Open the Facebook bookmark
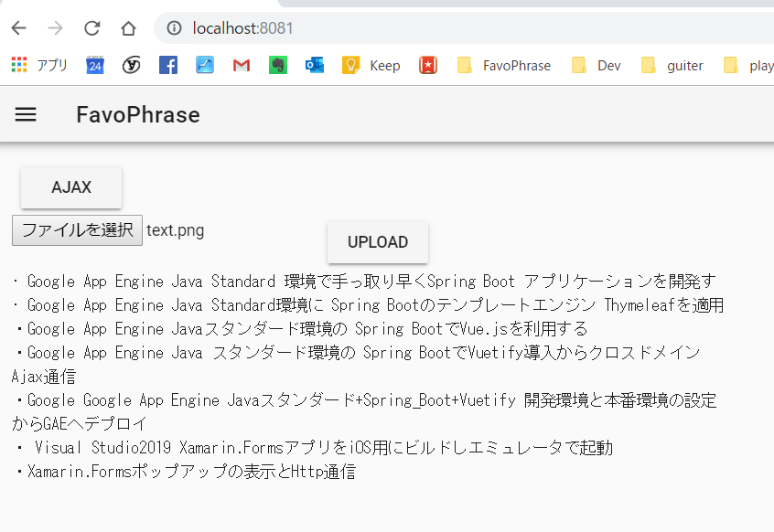 coord(168,65)
